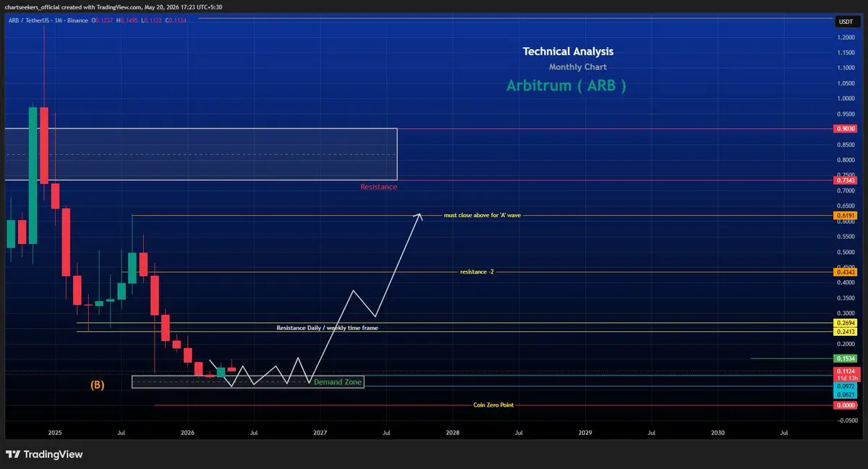The image size is (868, 469).
Task: Click the 2030 label on time axis
Action: click(x=718, y=433)
